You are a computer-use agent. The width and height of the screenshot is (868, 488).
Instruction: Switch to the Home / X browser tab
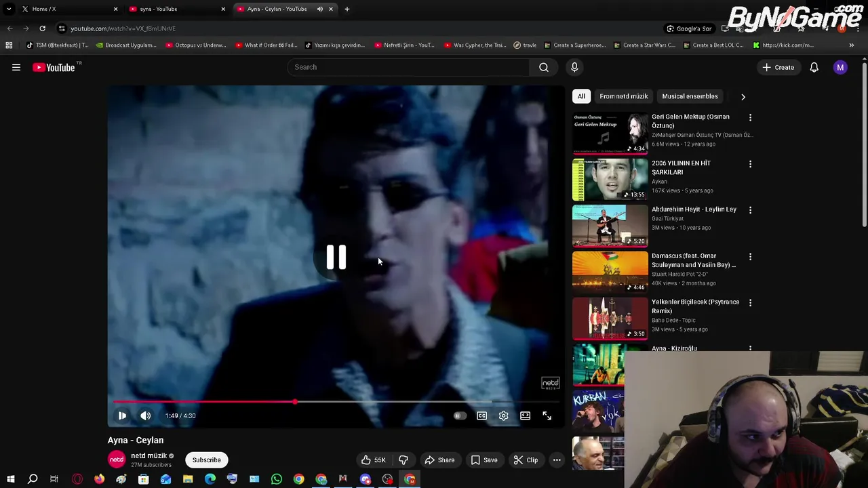coord(68,9)
